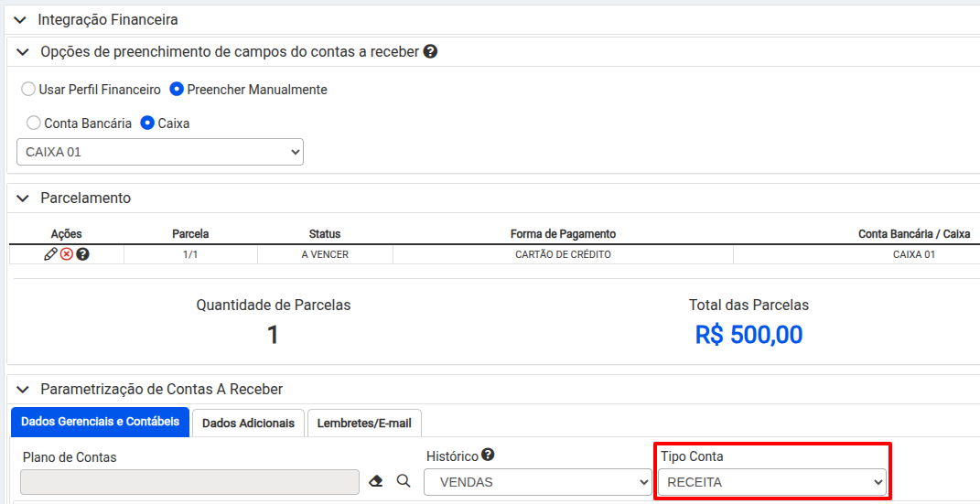Collapse the Parcelamento section

(x=22, y=198)
